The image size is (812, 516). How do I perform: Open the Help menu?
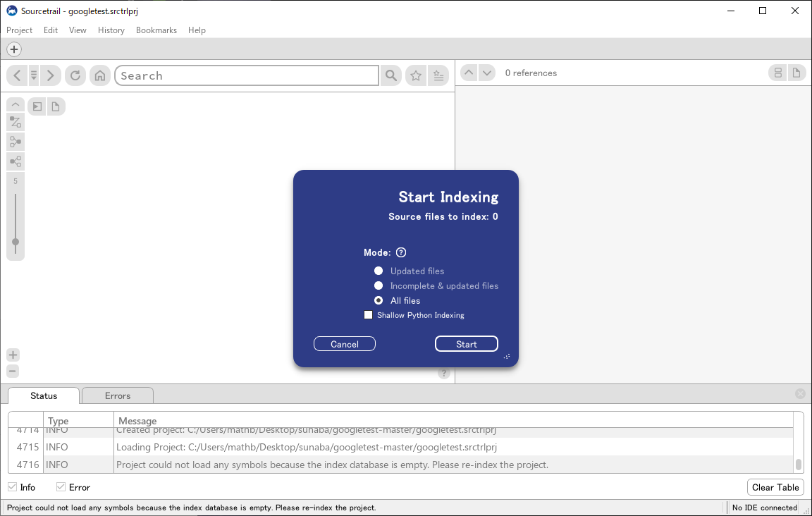click(x=197, y=30)
